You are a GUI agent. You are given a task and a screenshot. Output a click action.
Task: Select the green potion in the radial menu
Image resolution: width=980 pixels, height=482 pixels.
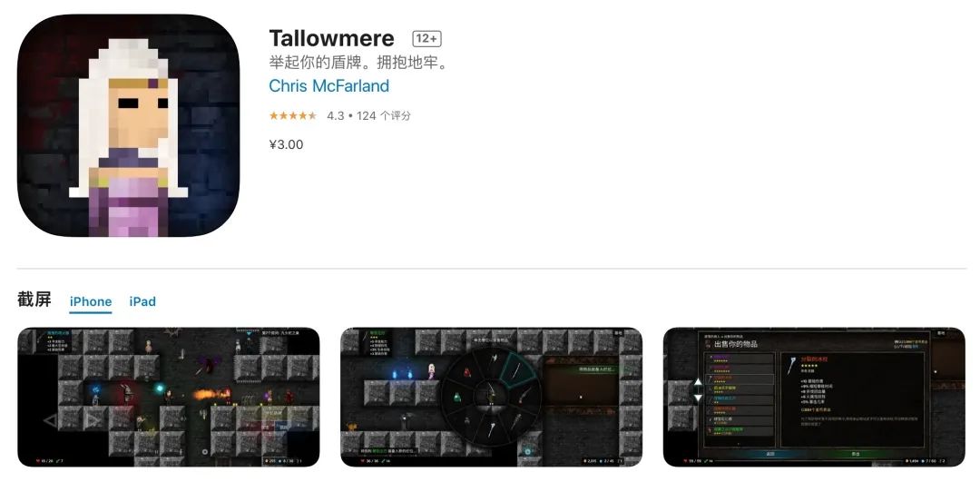[457, 397]
